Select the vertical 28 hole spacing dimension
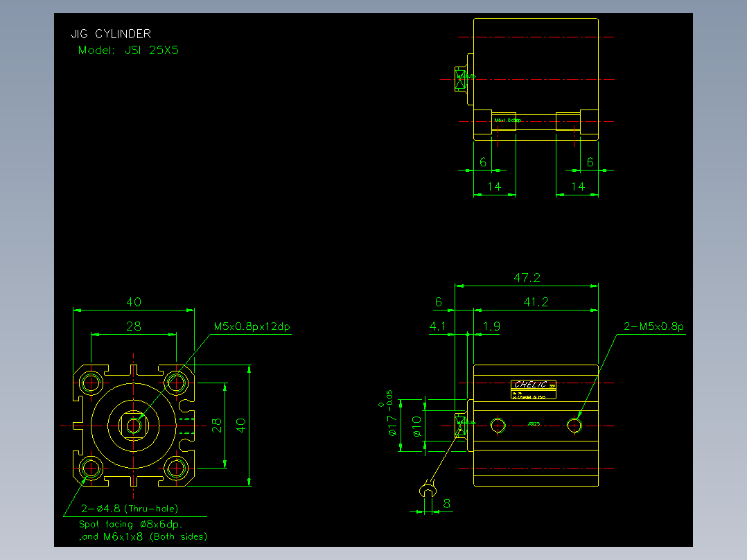747x560 pixels. tap(216, 425)
